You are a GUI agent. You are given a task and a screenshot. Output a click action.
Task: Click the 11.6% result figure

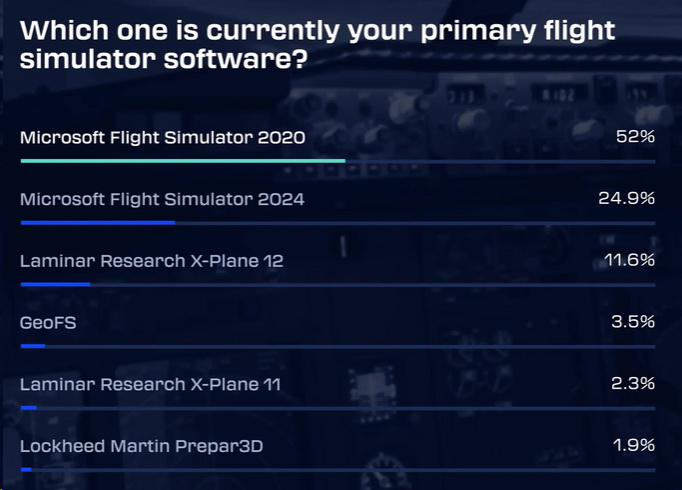tap(630, 261)
